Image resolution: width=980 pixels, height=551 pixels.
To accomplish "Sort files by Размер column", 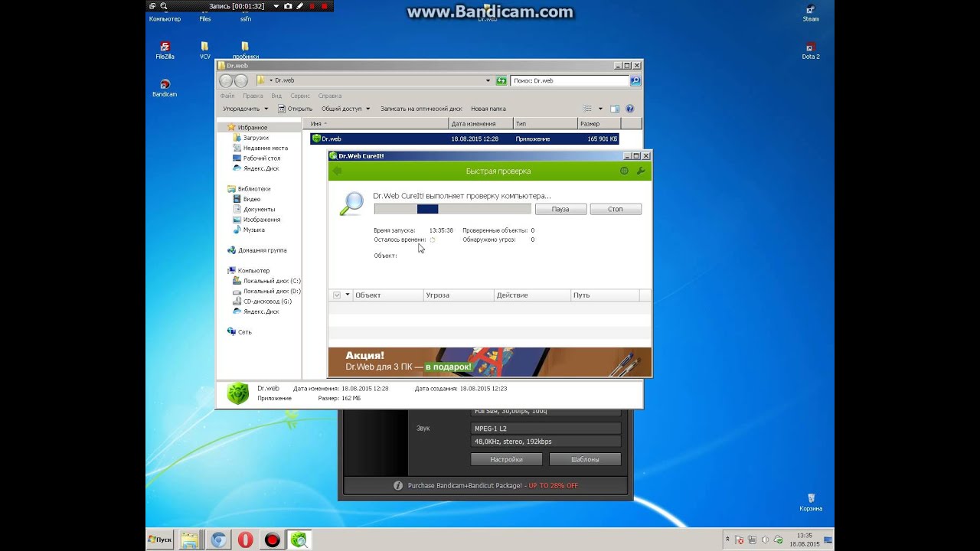I will 599,123.
